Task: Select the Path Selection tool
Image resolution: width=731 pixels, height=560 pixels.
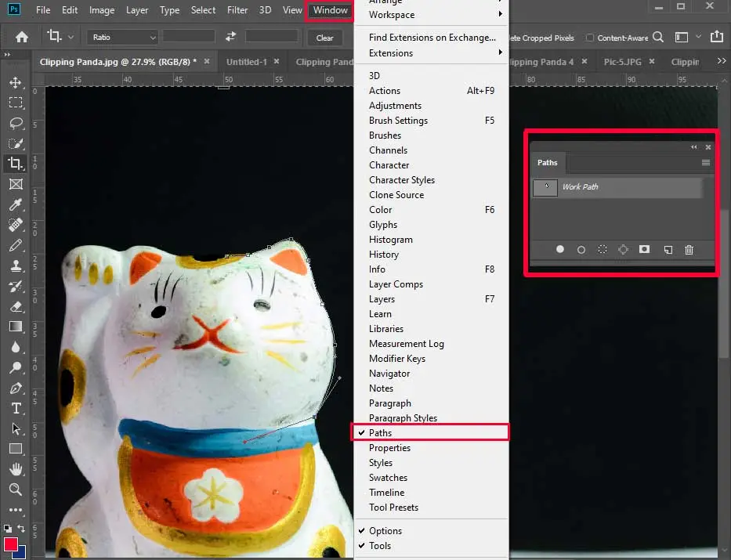Action: pos(16,428)
